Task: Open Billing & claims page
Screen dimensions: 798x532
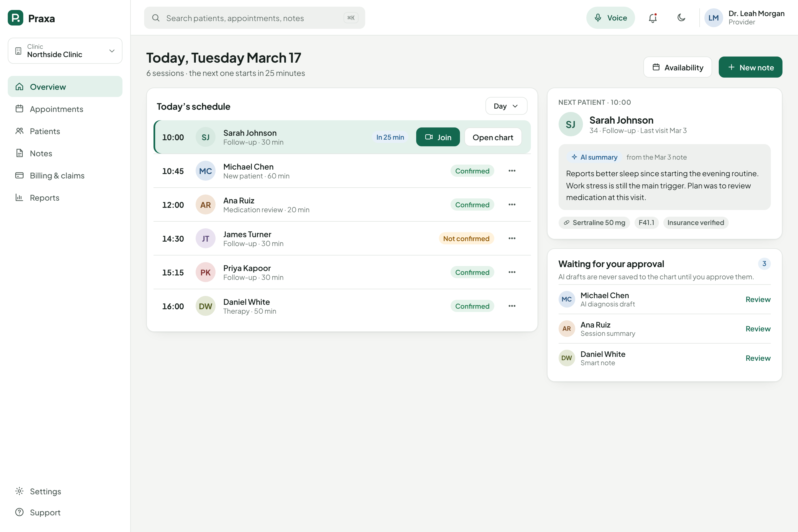Action: 65,175
